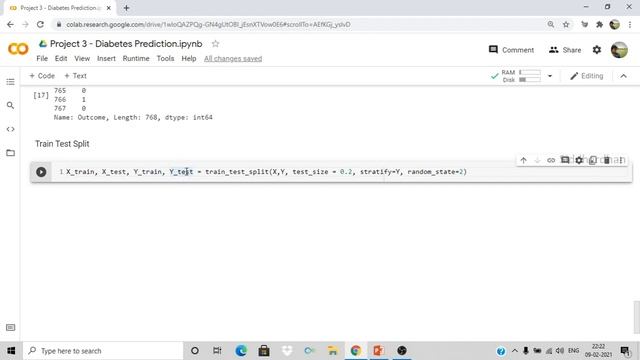Share the notebook

(565, 50)
